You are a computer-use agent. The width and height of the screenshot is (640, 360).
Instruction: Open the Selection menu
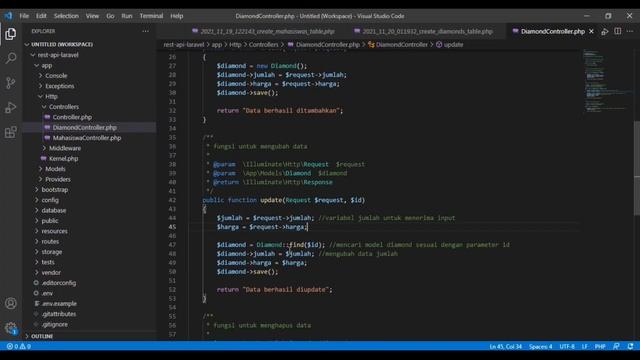pos(66,16)
